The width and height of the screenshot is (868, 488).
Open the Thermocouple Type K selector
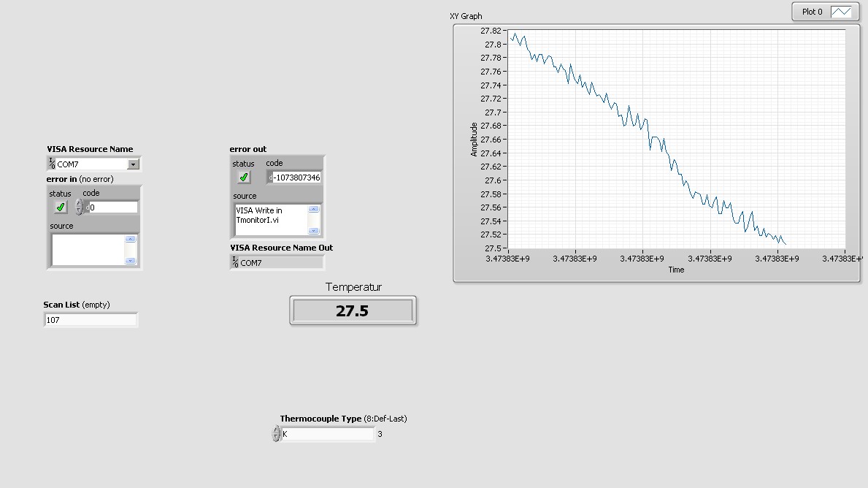pos(328,434)
